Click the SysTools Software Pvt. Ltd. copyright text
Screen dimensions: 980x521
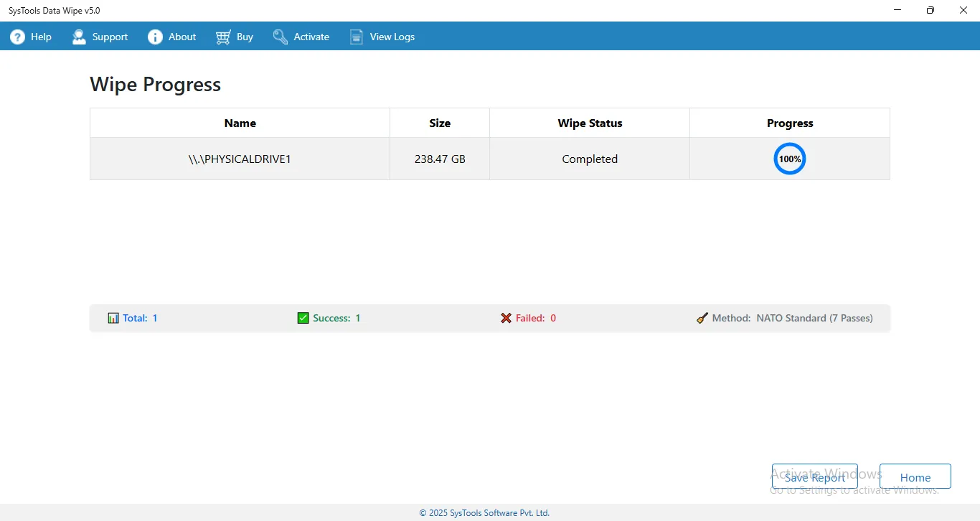click(484, 512)
